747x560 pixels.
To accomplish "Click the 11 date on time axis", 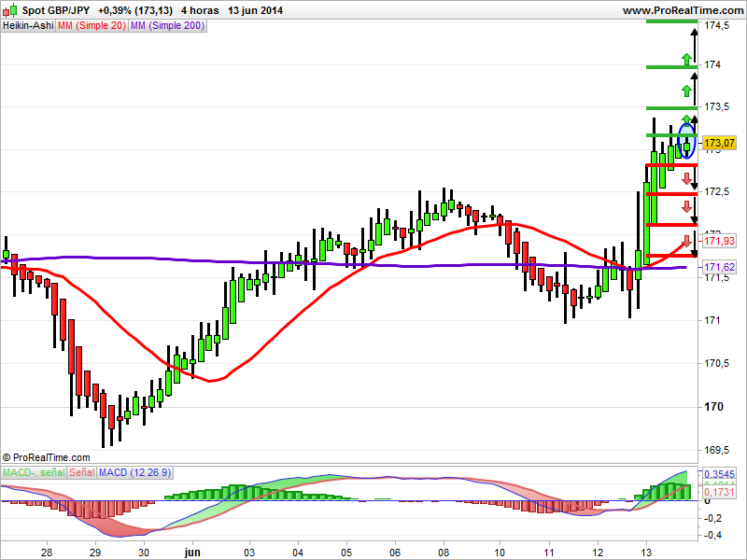I will [x=549, y=553].
